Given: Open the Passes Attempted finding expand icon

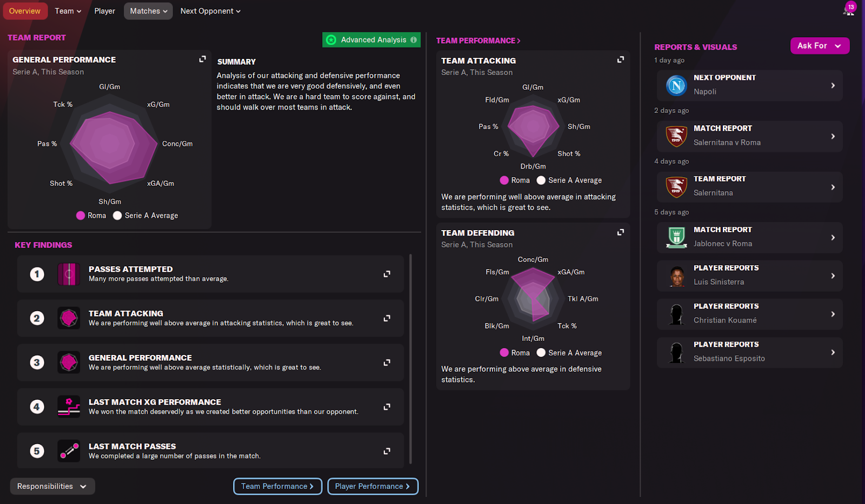Looking at the screenshot, I should pyautogui.click(x=387, y=274).
